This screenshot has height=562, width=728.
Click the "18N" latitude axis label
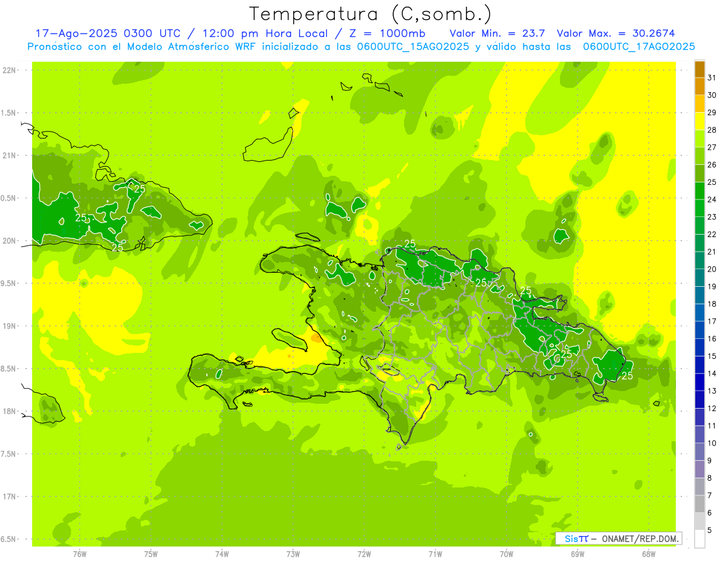tap(9, 411)
